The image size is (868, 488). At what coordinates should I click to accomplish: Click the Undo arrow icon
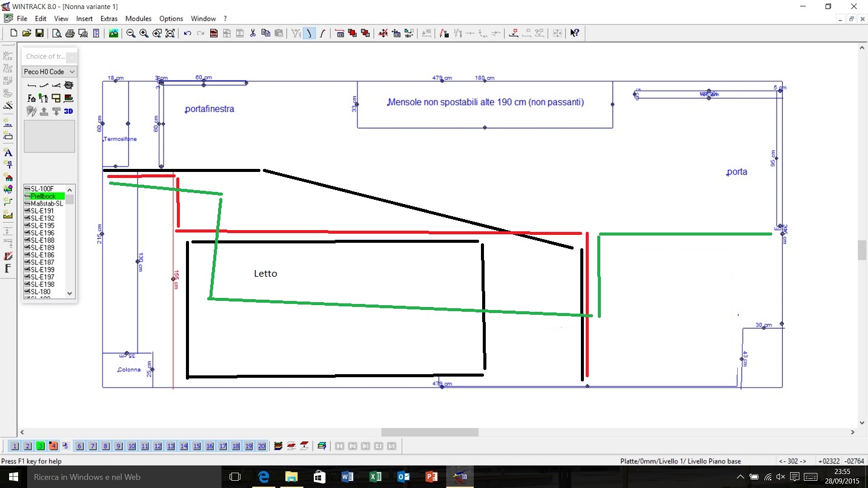pos(187,33)
